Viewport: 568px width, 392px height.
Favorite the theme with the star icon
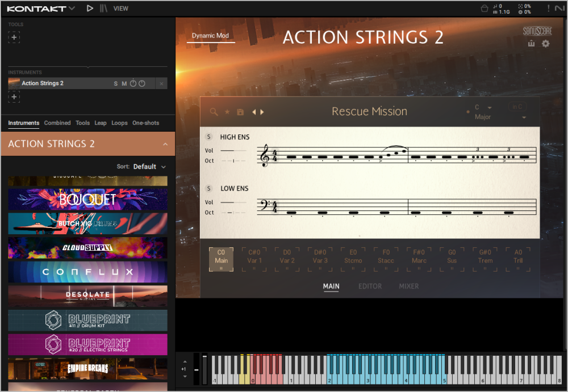(227, 112)
